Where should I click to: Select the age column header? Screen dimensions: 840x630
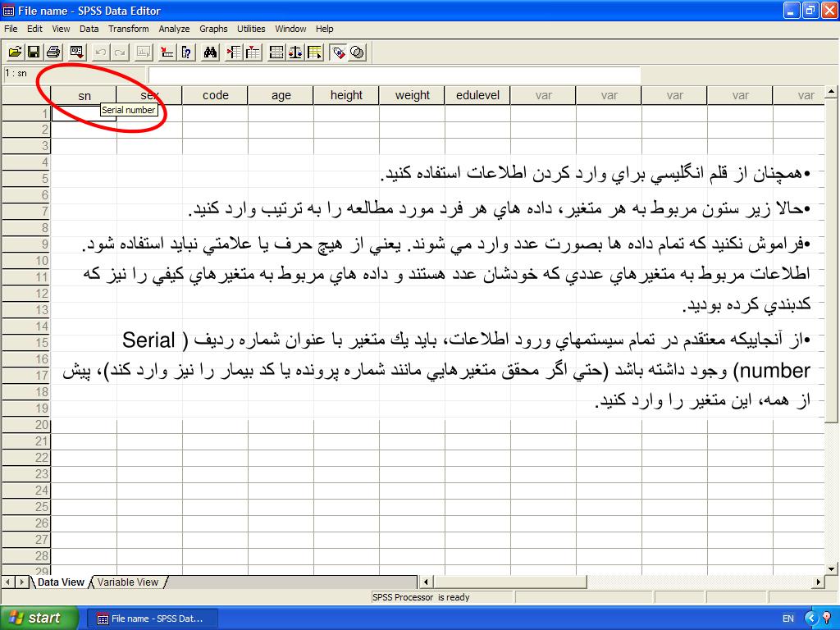[281, 95]
